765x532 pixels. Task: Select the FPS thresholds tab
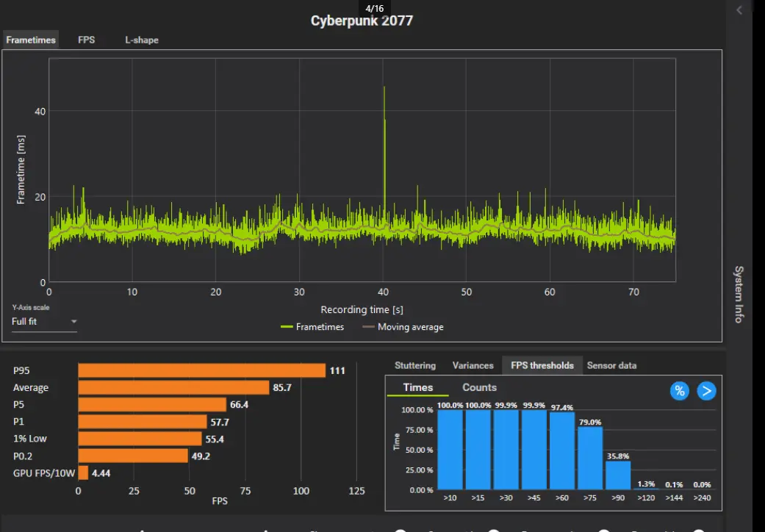point(542,365)
